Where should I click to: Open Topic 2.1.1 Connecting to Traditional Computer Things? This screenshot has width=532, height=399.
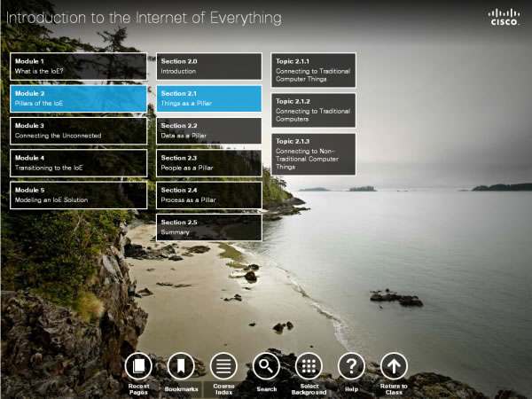pyautogui.click(x=314, y=70)
